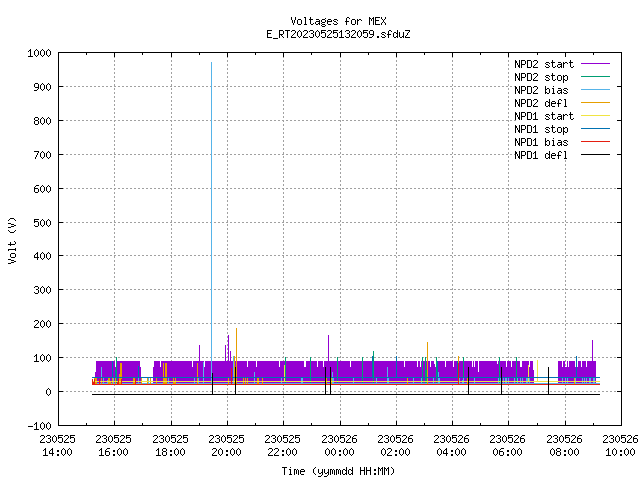Click the purple NPD2 start legend line

pyautogui.click(x=595, y=64)
